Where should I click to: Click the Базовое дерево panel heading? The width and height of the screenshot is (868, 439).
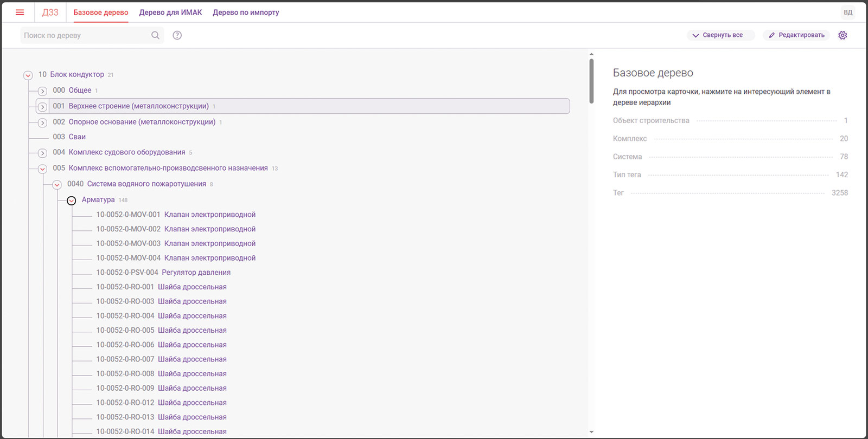point(653,73)
